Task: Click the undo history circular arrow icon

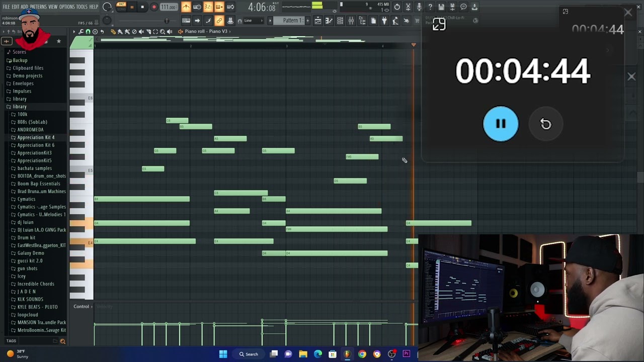Action: (x=397, y=7)
